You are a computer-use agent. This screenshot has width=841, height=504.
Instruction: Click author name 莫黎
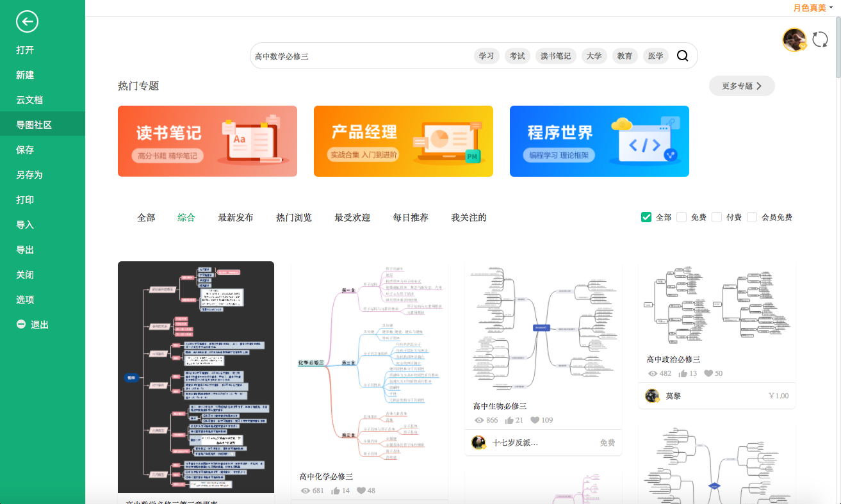(x=673, y=396)
